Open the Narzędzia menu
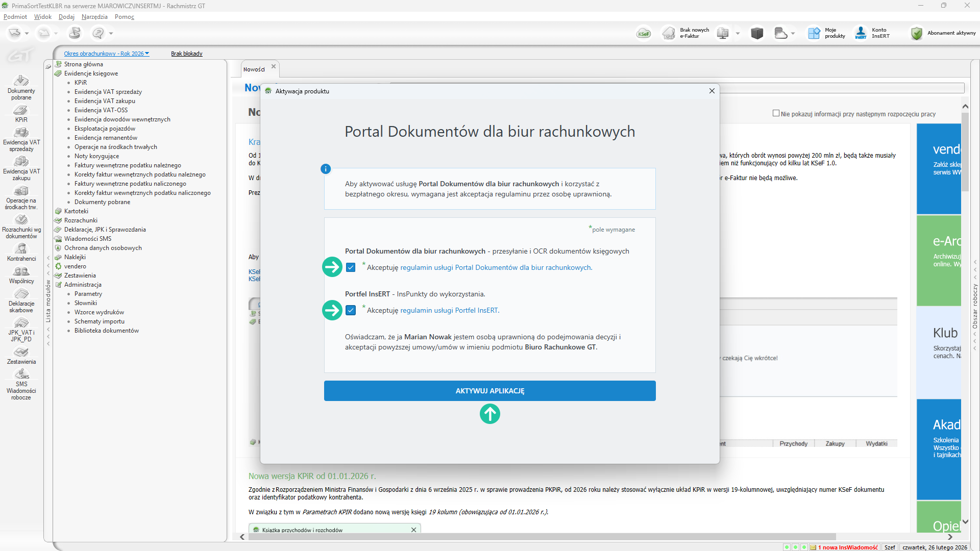 click(x=94, y=17)
